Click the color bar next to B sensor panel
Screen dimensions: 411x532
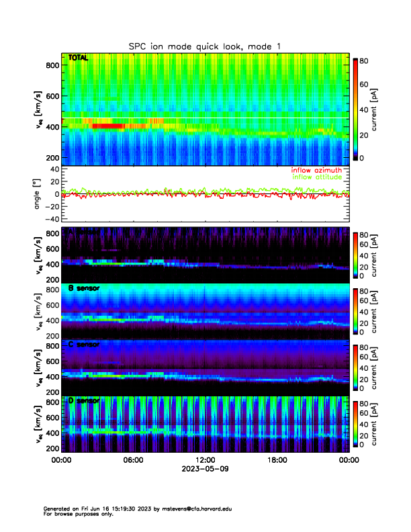coord(355,312)
